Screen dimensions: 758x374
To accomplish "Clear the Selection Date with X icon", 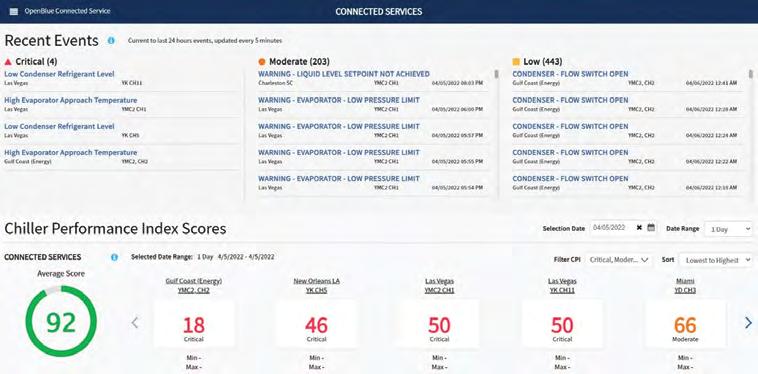I will click(x=639, y=228).
